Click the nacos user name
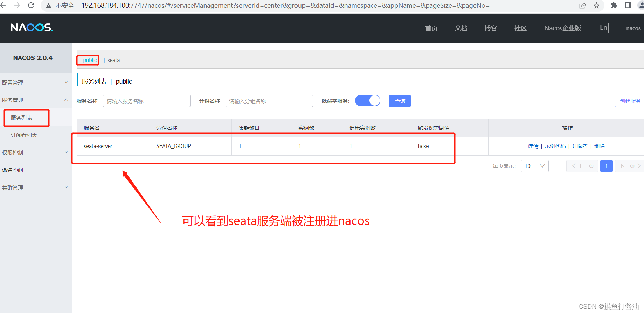 click(633, 28)
